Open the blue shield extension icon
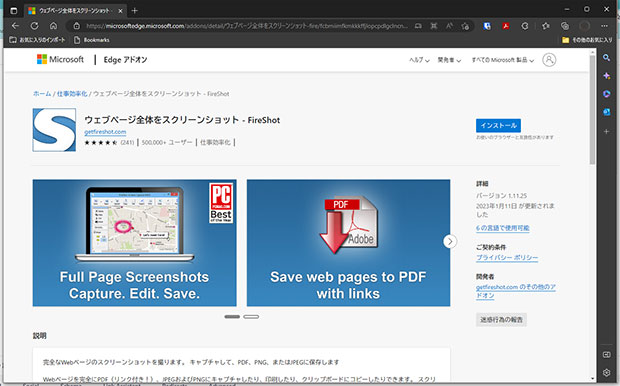This screenshot has width=620, height=386. coord(487,26)
